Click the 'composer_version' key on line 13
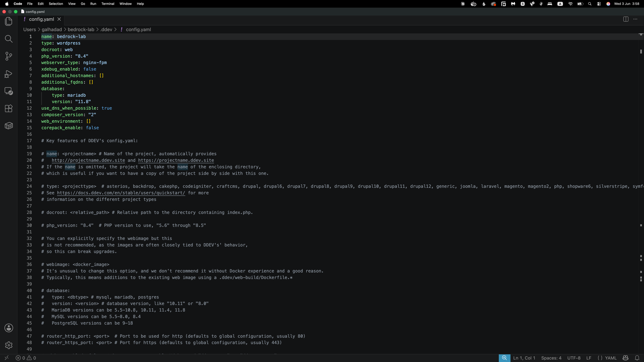 pos(62,115)
